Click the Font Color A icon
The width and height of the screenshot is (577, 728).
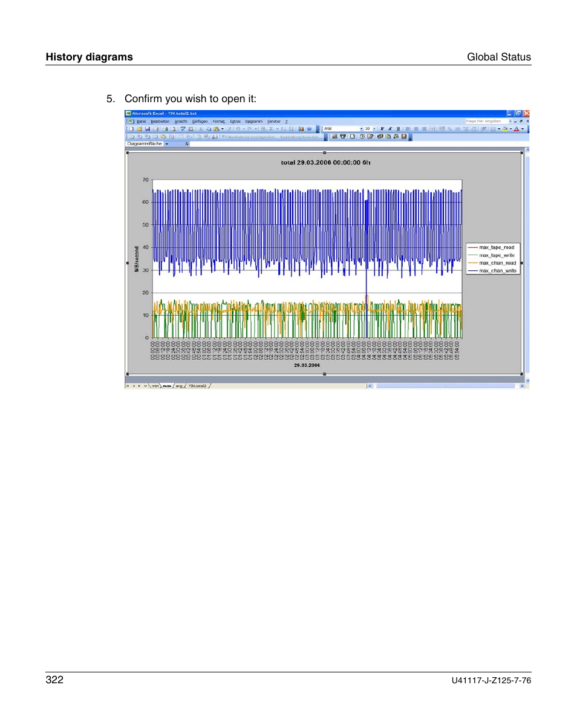click(x=517, y=129)
